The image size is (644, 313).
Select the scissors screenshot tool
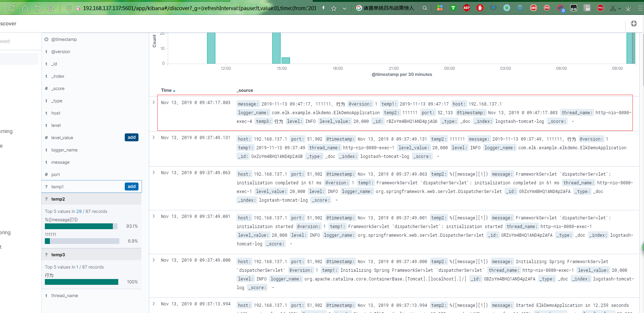coord(613,8)
